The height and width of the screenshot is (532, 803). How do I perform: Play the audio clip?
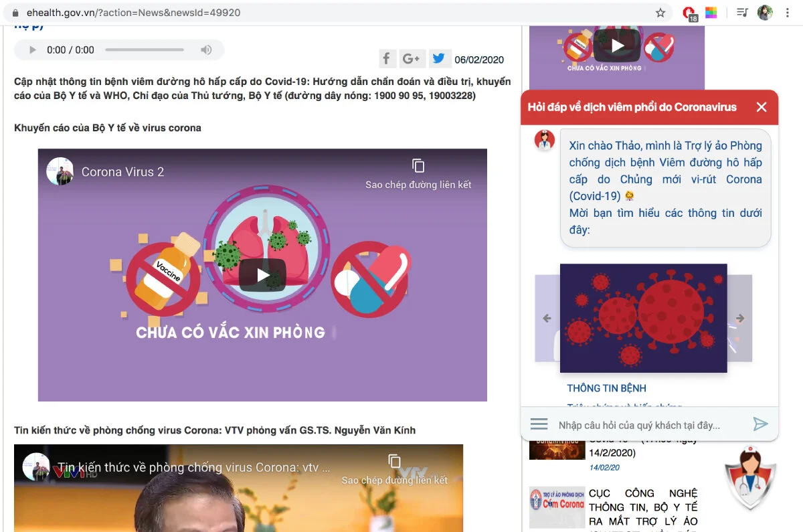pyautogui.click(x=32, y=50)
